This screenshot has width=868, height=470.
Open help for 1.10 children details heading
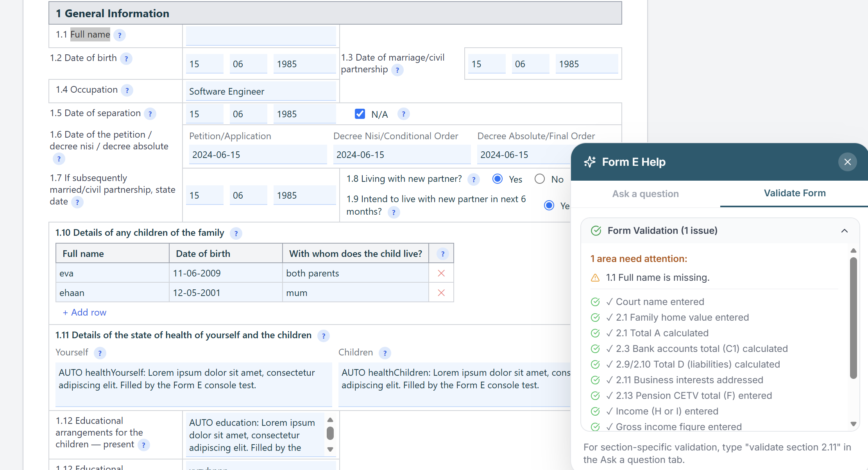tap(236, 233)
